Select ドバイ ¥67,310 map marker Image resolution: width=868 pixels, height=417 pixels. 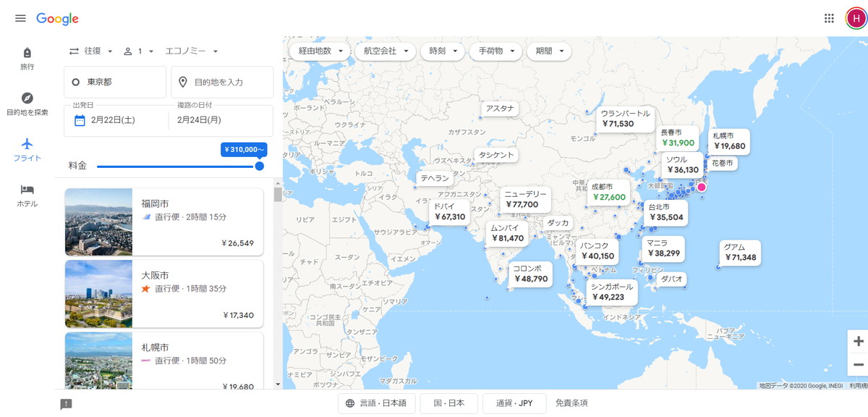click(449, 211)
